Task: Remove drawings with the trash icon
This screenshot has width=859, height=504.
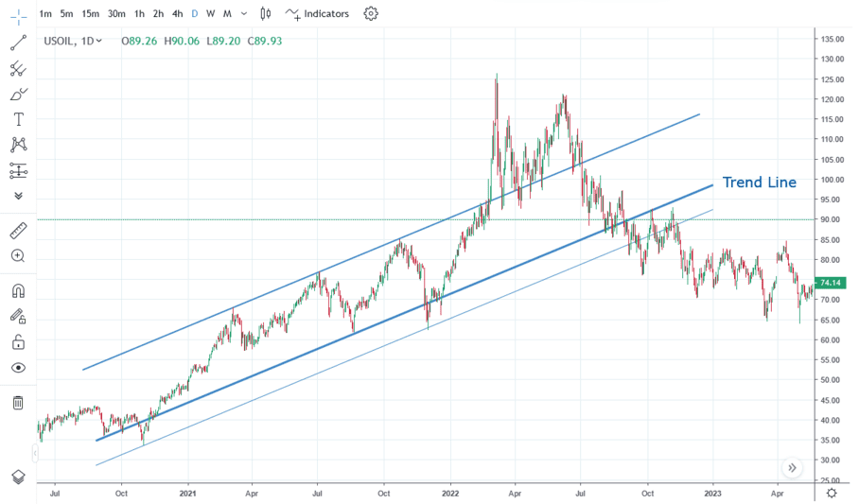Action: (x=17, y=403)
